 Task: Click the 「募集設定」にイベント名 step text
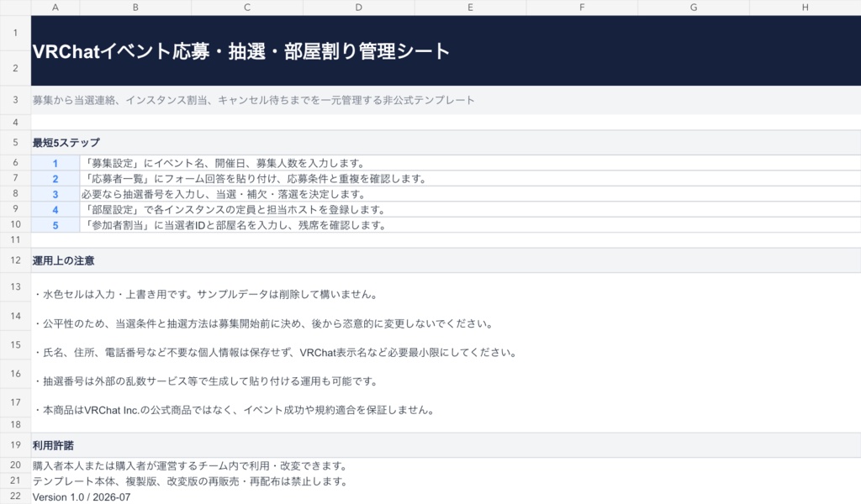[223, 163]
